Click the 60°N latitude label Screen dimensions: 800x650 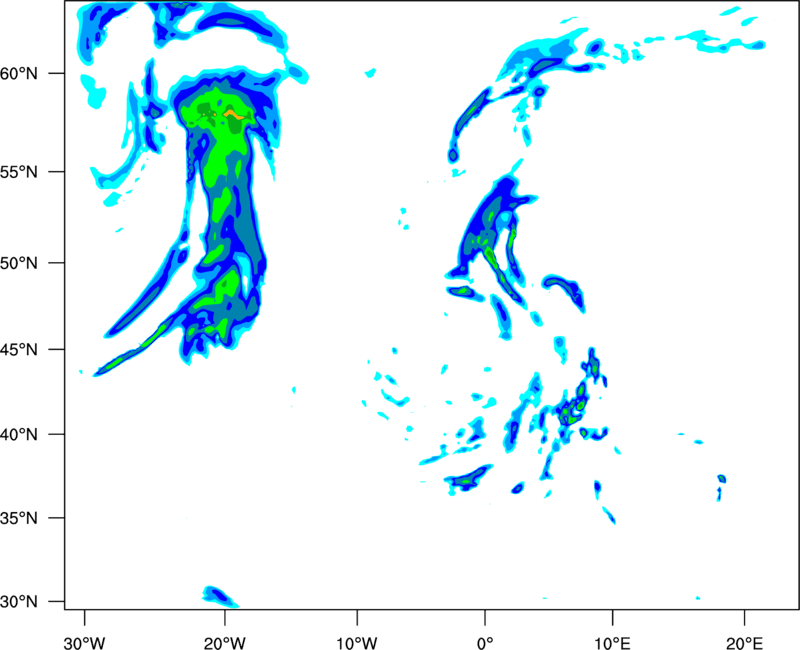[x=19, y=74]
